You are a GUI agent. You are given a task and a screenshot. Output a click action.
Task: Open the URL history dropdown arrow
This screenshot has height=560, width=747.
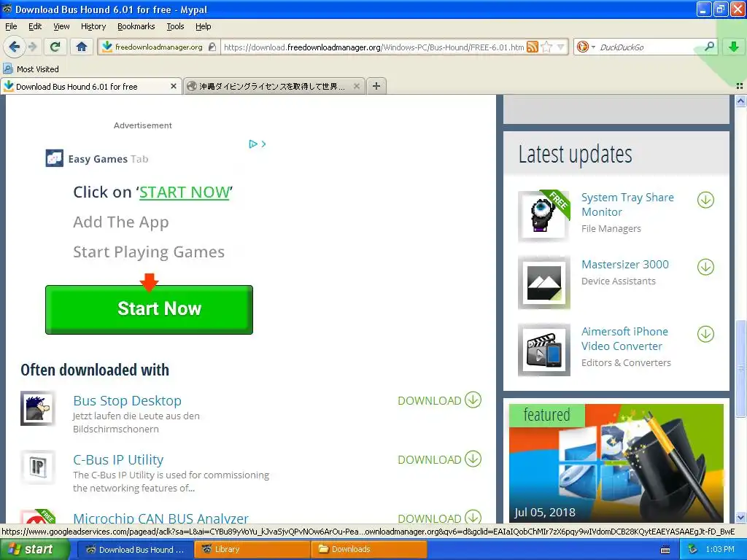[561, 47]
